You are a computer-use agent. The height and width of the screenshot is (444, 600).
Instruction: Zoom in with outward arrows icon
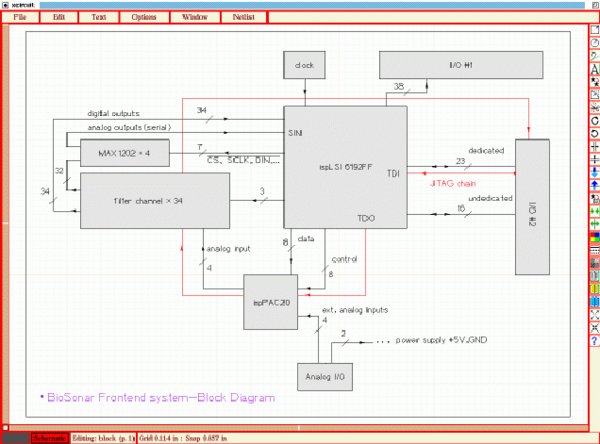[x=595, y=315]
